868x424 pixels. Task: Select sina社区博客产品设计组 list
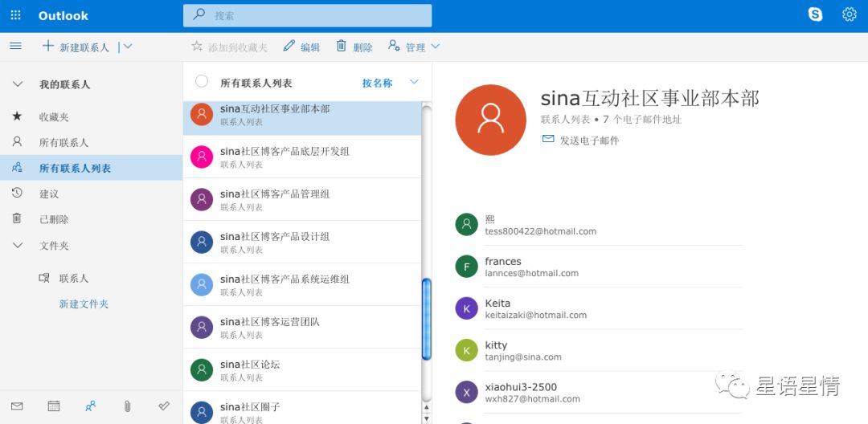[302, 243]
